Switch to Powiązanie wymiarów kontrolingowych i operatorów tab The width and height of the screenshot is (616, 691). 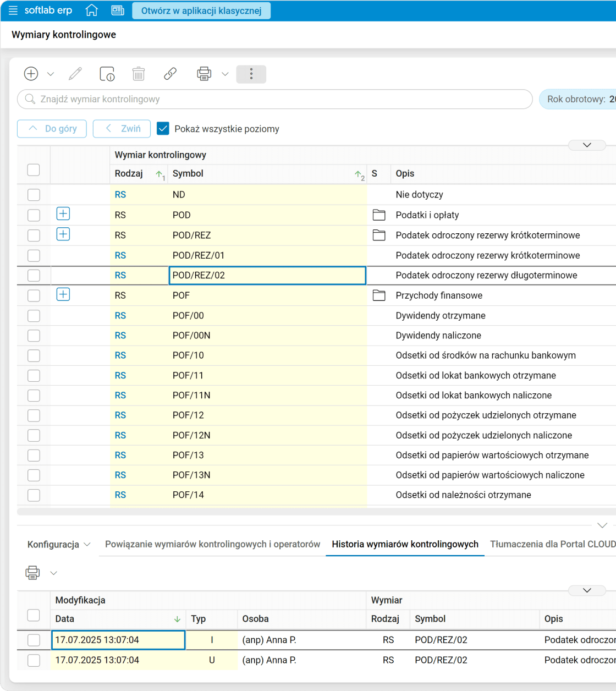tap(212, 544)
